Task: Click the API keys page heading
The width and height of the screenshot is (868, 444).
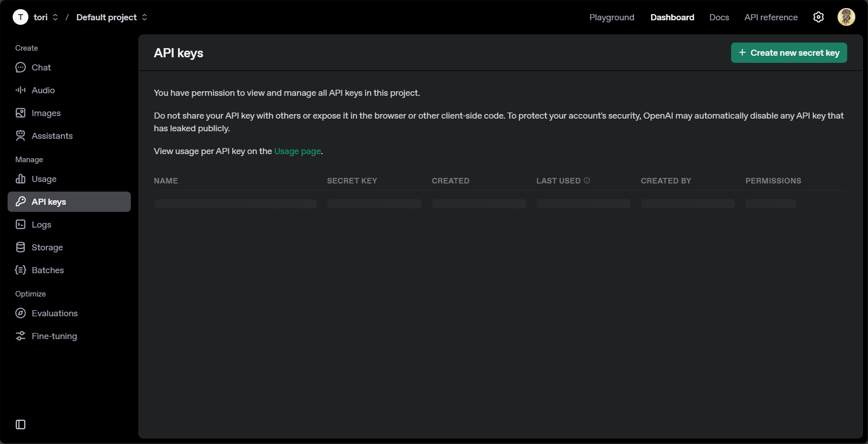Action: pos(178,53)
